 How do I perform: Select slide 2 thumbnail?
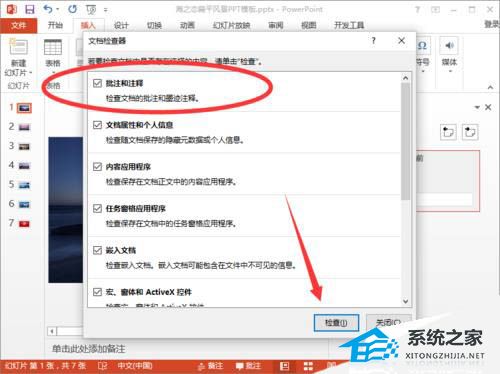point(24,127)
